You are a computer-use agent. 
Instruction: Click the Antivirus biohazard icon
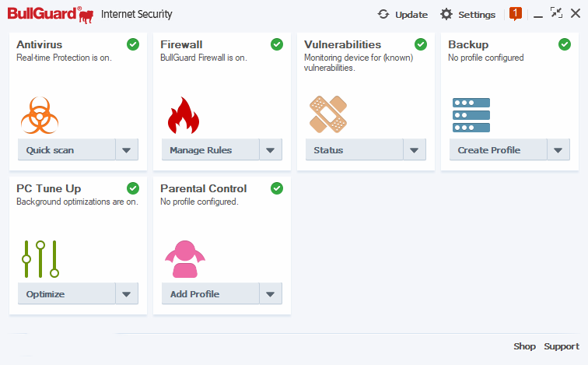coord(40,115)
